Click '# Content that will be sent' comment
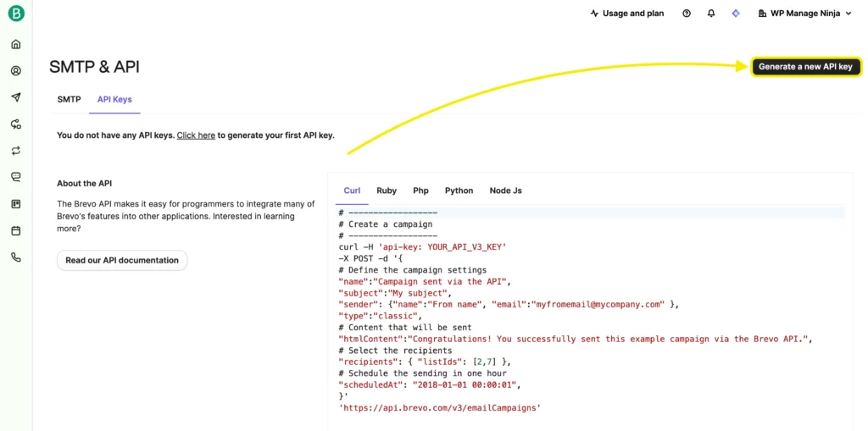This screenshot has height=431, width=868. [404, 328]
